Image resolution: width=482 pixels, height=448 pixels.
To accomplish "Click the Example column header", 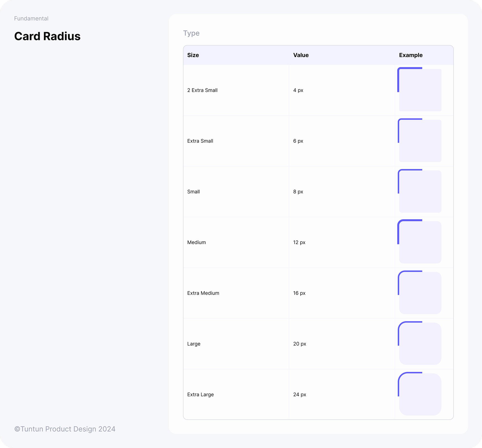I will click(411, 55).
